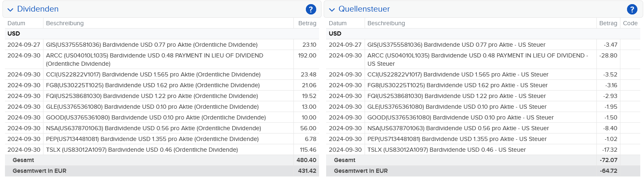Click the Betrag header in Dividenden table
This screenshot has height=179, width=644.
tap(307, 23)
